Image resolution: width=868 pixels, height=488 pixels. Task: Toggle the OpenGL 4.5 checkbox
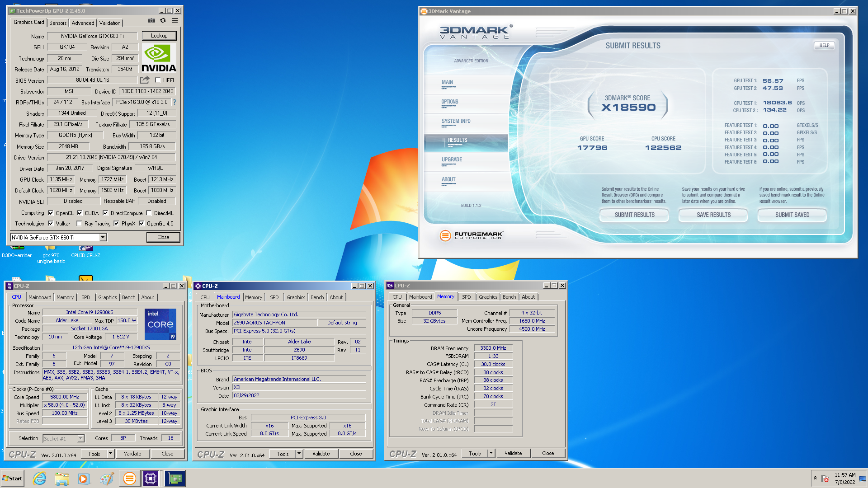(142, 223)
